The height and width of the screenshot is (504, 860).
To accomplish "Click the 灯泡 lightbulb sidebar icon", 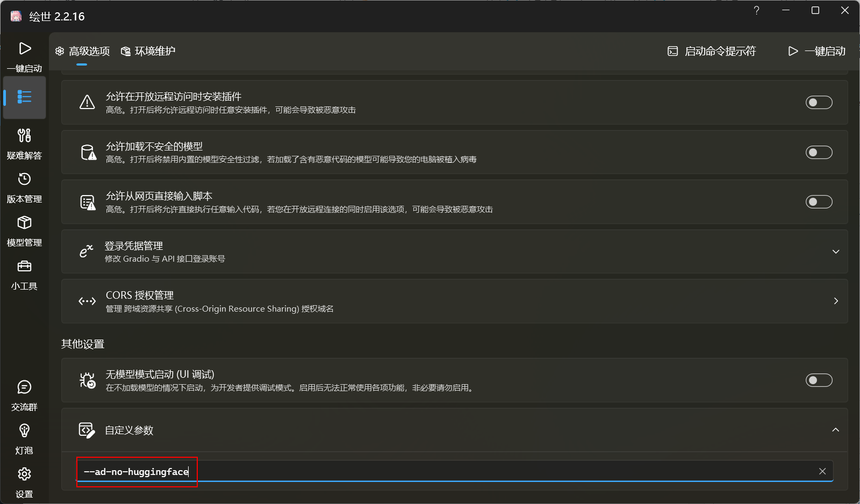I will pos(24,438).
